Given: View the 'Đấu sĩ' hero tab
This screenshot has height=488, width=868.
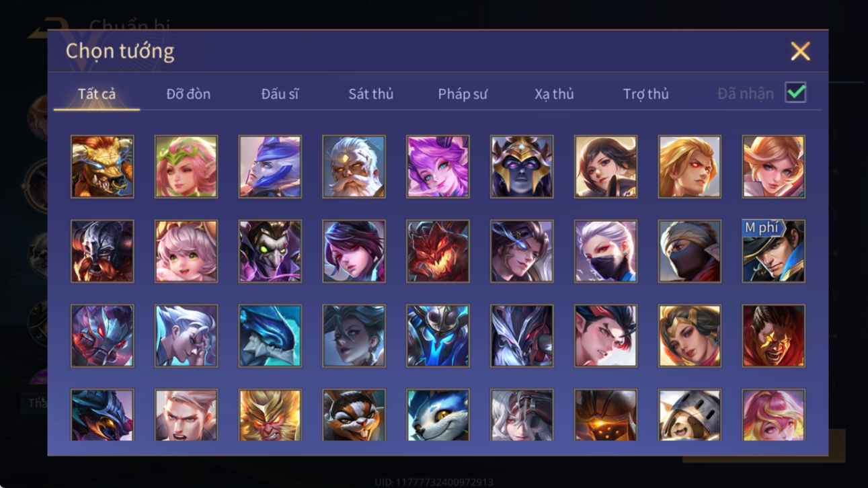Looking at the screenshot, I should click(x=280, y=94).
